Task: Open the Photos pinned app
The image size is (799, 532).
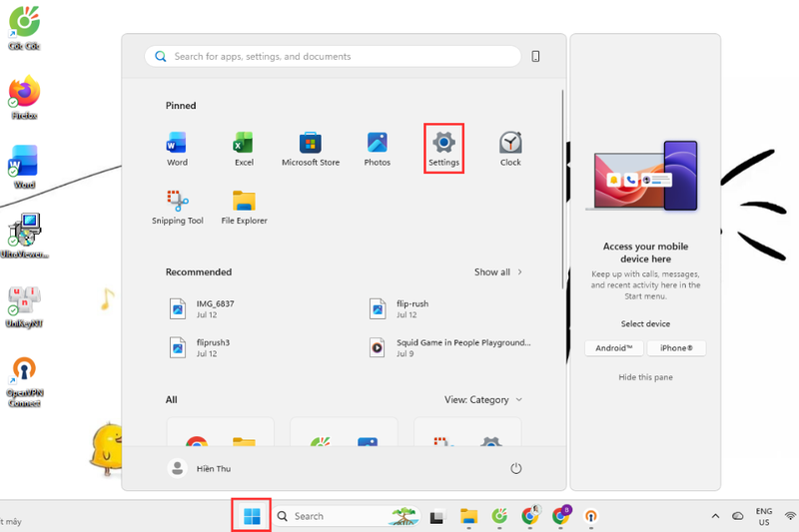Action: (x=378, y=149)
